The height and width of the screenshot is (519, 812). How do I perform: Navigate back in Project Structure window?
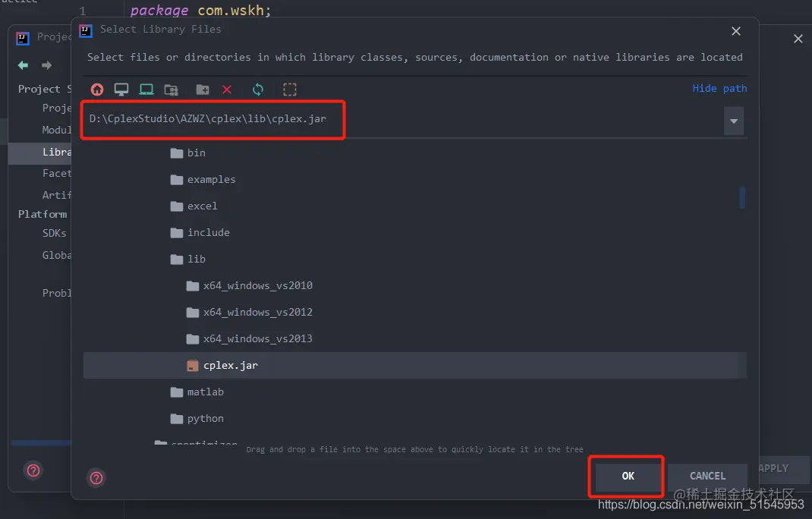(24, 65)
